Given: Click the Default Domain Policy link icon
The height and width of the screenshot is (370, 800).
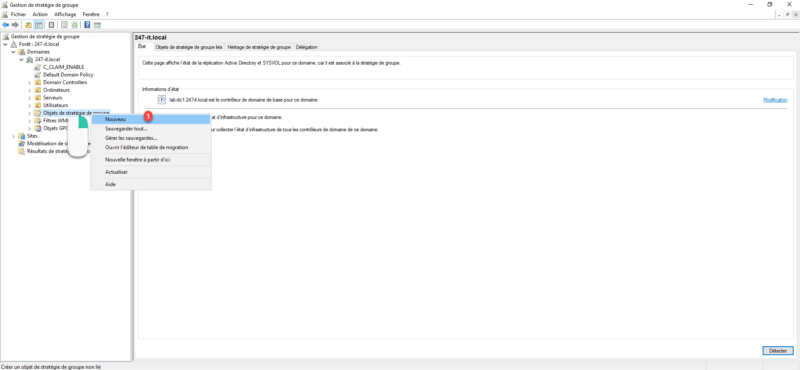Looking at the screenshot, I should 37,75.
